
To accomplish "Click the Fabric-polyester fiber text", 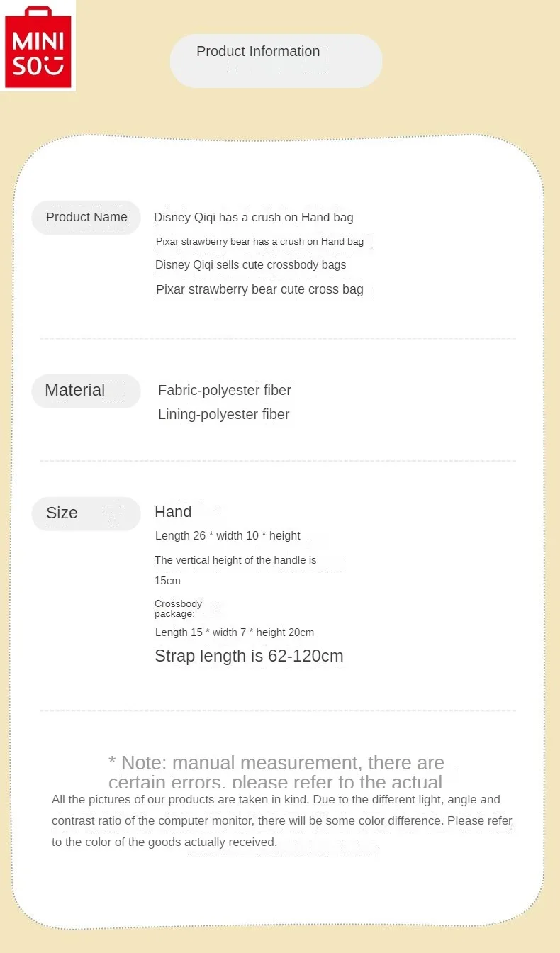I will coord(224,391).
